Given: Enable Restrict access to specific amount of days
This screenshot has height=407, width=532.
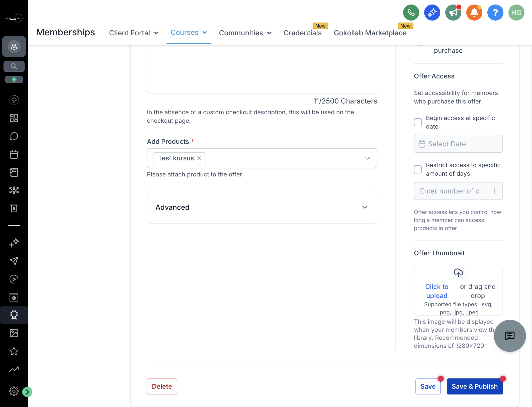Looking at the screenshot, I should click(x=418, y=169).
